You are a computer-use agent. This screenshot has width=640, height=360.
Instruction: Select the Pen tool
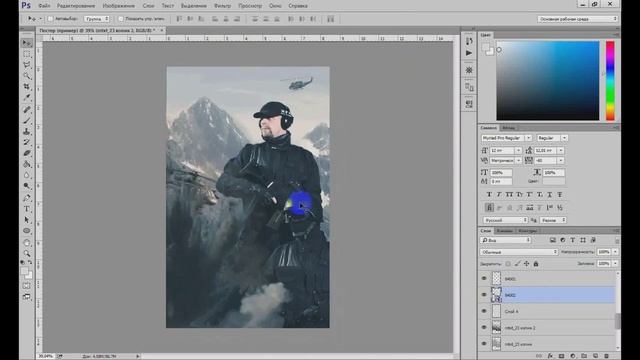(27, 198)
